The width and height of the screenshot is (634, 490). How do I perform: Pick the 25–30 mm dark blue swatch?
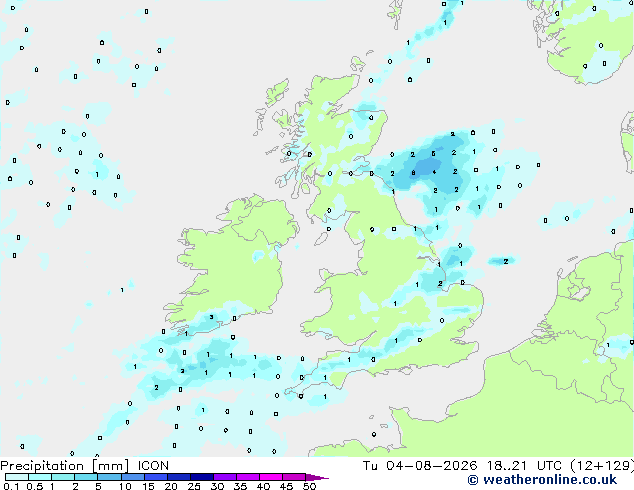[201, 477]
